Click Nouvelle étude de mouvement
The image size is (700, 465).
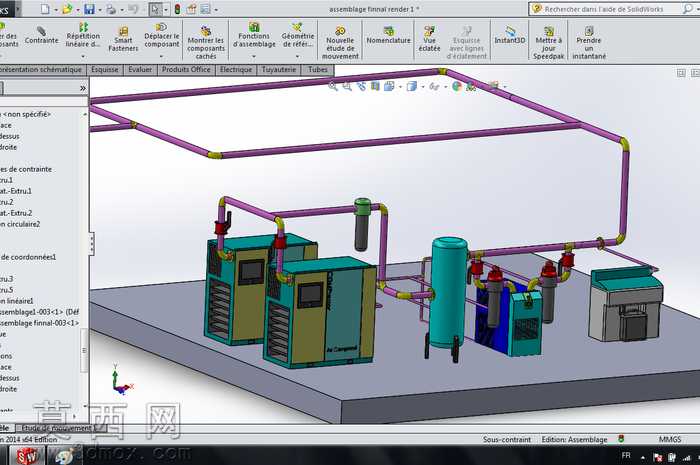[x=340, y=42]
